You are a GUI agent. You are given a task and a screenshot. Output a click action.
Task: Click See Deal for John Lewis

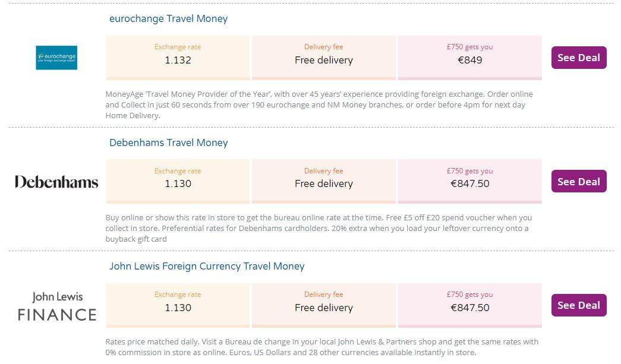pyautogui.click(x=578, y=305)
